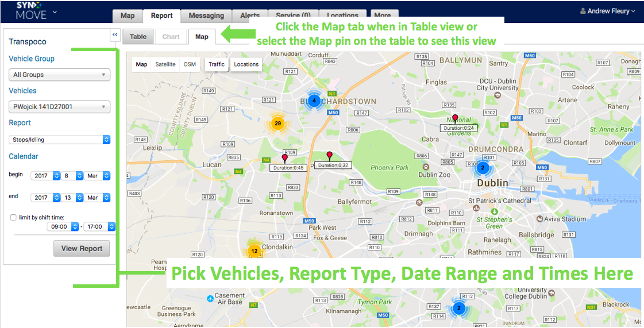Select the Map base layer button
The width and height of the screenshot is (644, 328).
[x=141, y=64]
